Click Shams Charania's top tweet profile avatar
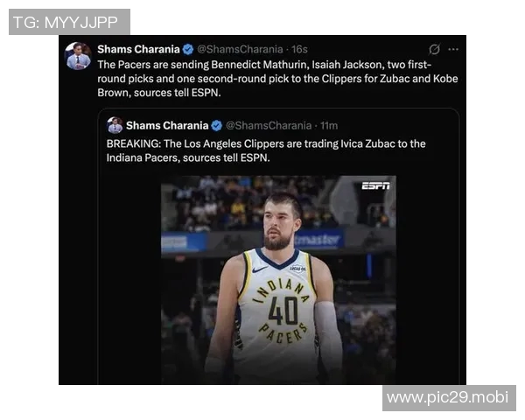This screenshot has width=525, height=420. (x=78, y=56)
